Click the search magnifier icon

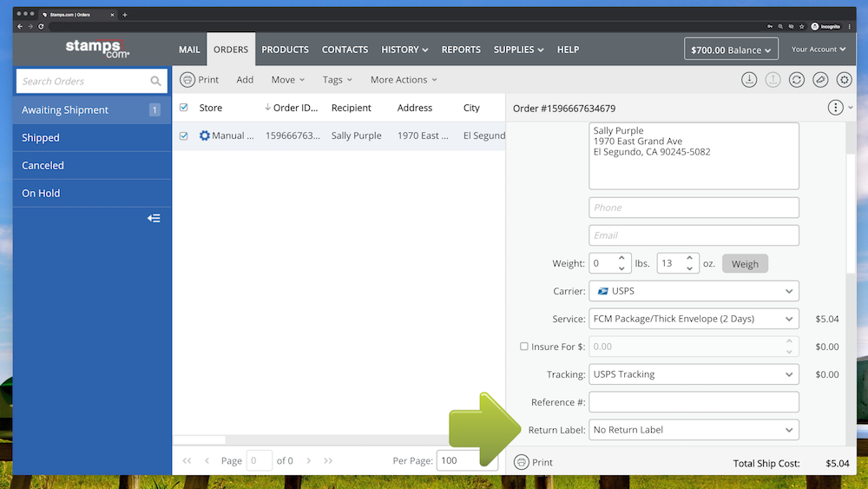pos(155,82)
